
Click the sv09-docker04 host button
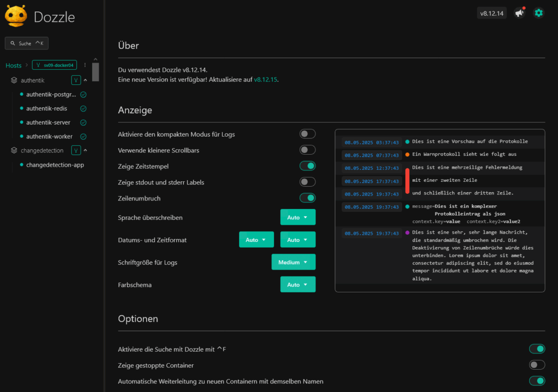(x=56, y=65)
